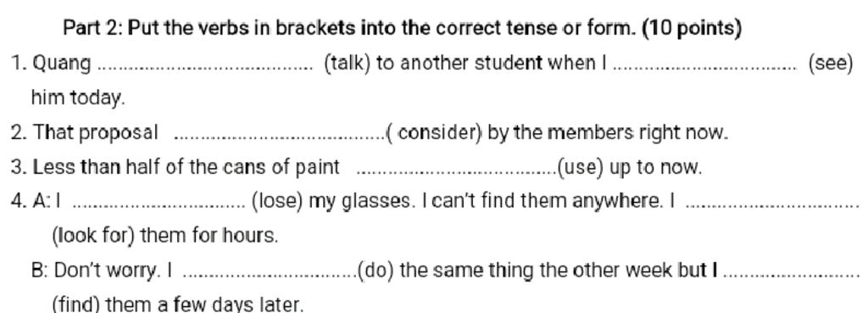Viewport: 868px width, 313px height.
Task: Click the blank before (find) in B's reply
Action: [x=792, y=276]
